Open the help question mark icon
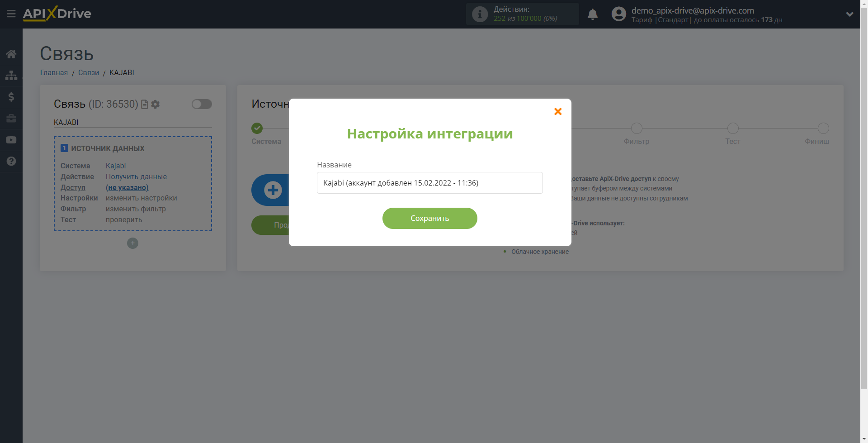 (11, 161)
